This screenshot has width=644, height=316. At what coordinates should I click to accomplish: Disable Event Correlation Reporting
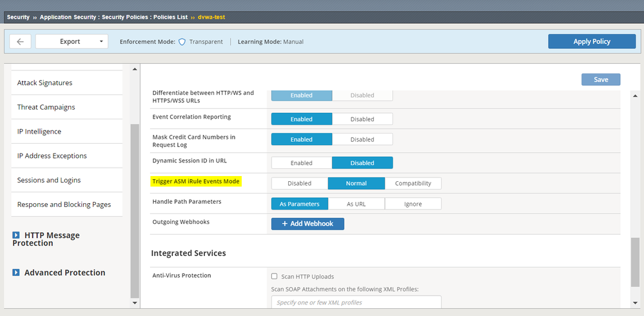(x=362, y=119)
